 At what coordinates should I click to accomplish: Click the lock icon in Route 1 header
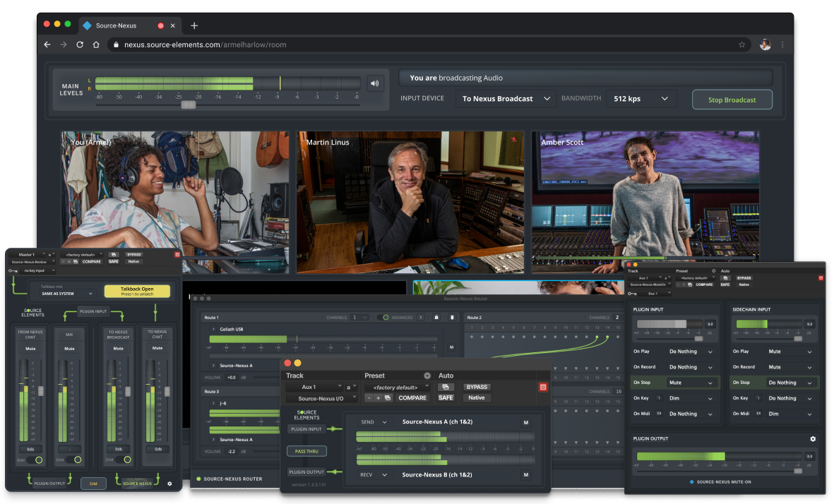pos(436,318)
